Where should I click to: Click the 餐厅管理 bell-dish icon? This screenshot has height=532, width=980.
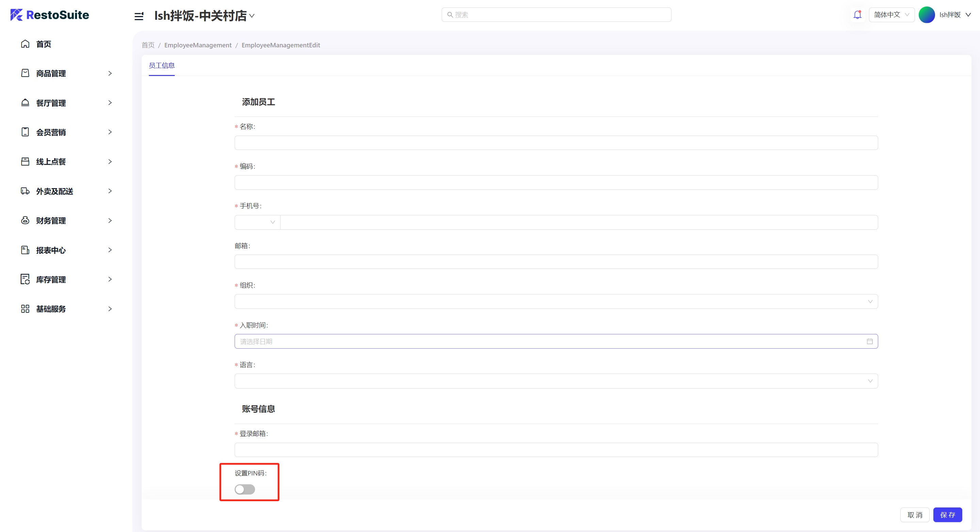pos(25,103)
